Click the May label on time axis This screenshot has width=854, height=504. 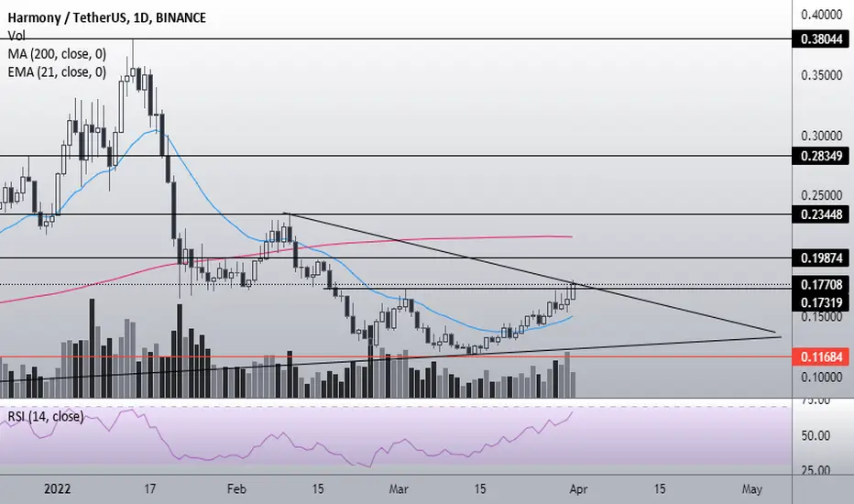[x=752, y=488]
